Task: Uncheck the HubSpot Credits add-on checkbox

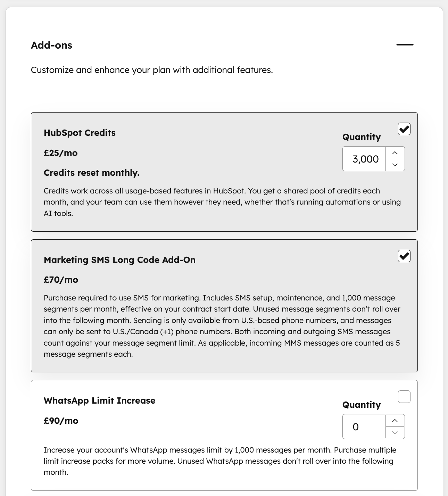Action: (x=404, y=129)
